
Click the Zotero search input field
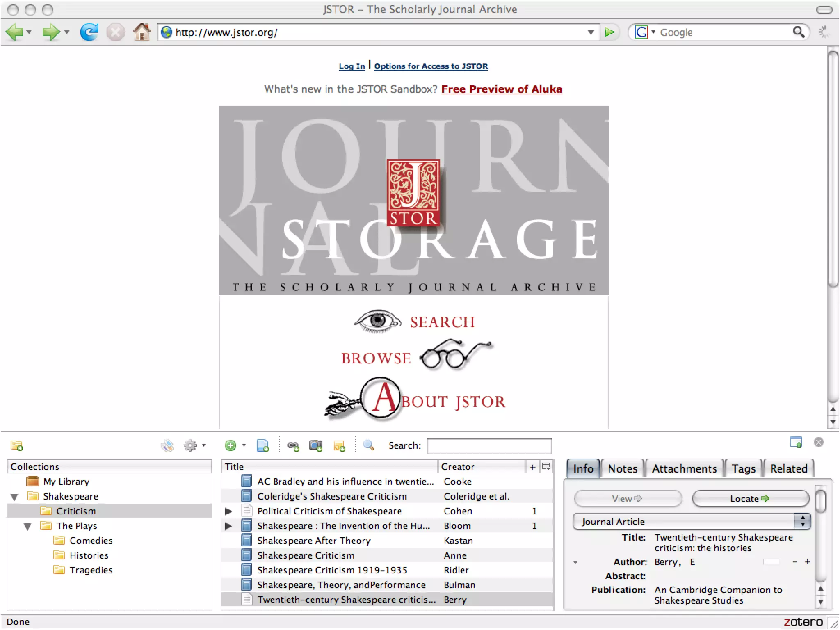click(489, 446)
